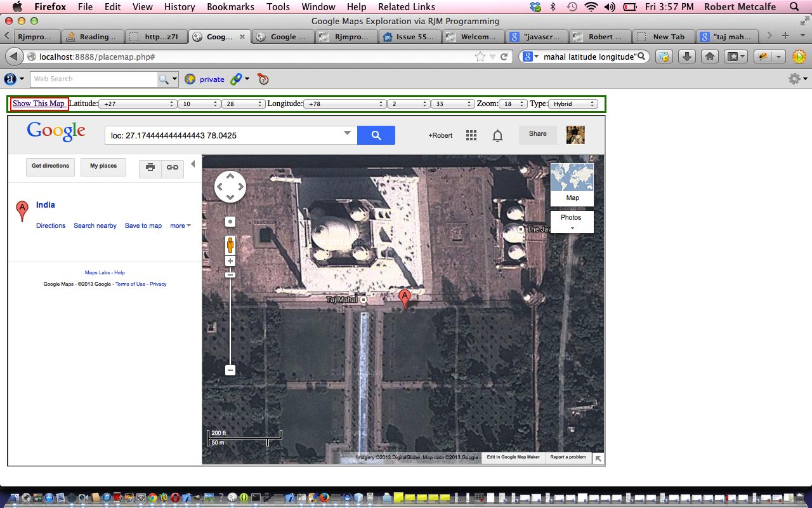Open Google notifications bell

click(x=498, y=135)
